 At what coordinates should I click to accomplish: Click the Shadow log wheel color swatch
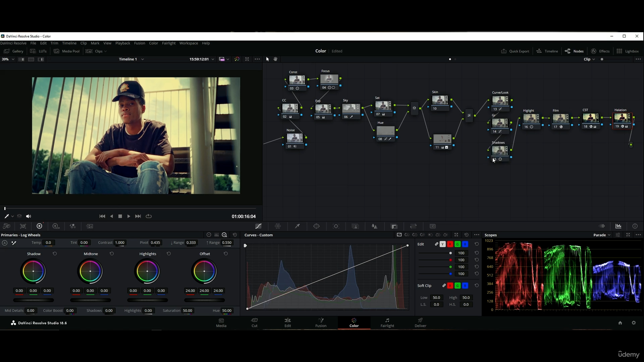tap(34, 270)
